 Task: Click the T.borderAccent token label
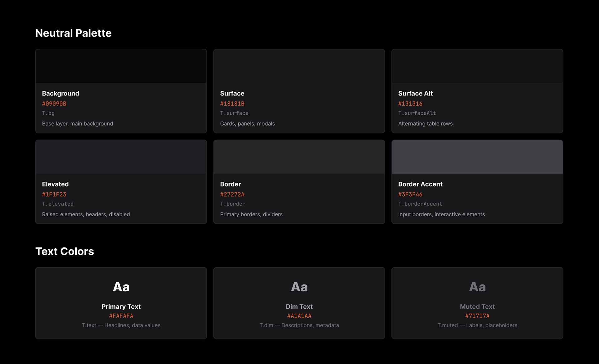420,204
